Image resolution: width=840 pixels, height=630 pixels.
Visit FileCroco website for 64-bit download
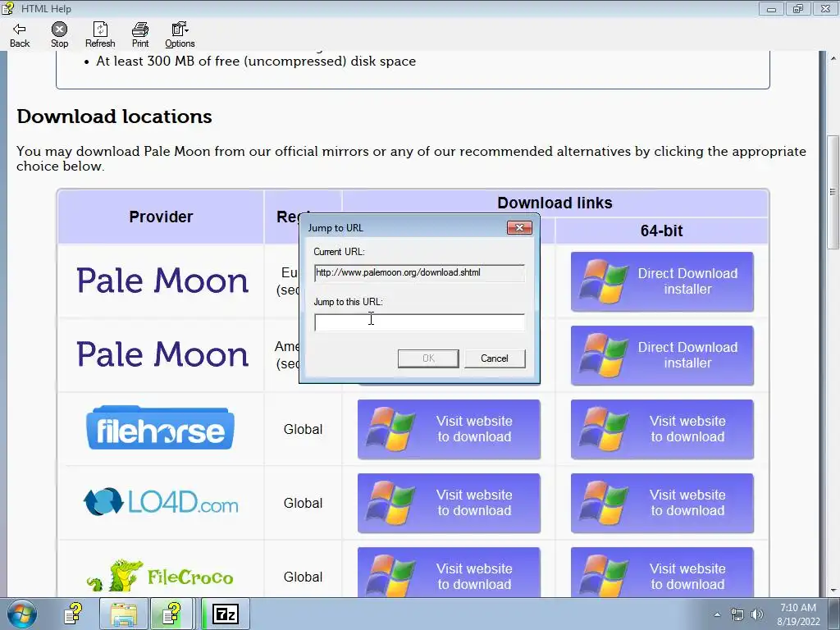662,572
